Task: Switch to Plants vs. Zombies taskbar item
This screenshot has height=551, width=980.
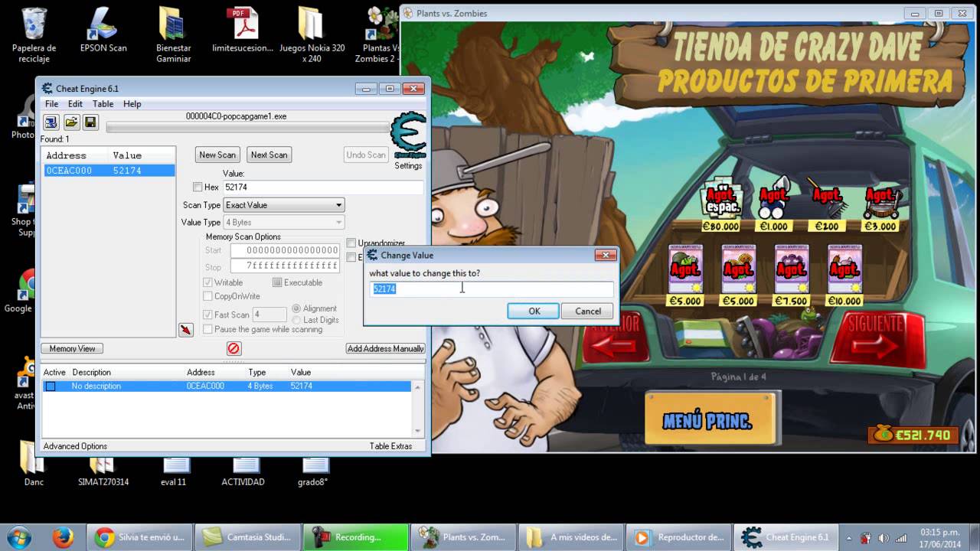Action: (x=462, y=537)
